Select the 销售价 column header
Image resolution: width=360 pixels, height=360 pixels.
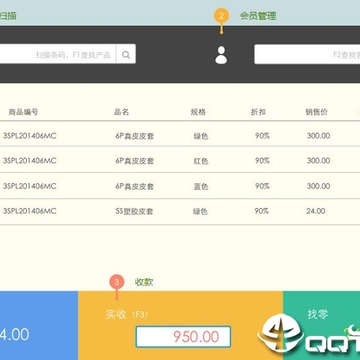tap(317, 112)
